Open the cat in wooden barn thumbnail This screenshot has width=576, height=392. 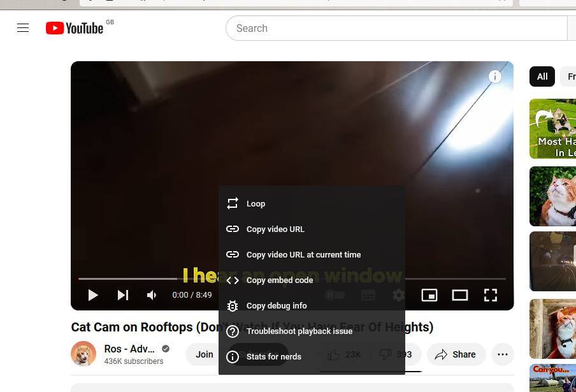(552, 329)
